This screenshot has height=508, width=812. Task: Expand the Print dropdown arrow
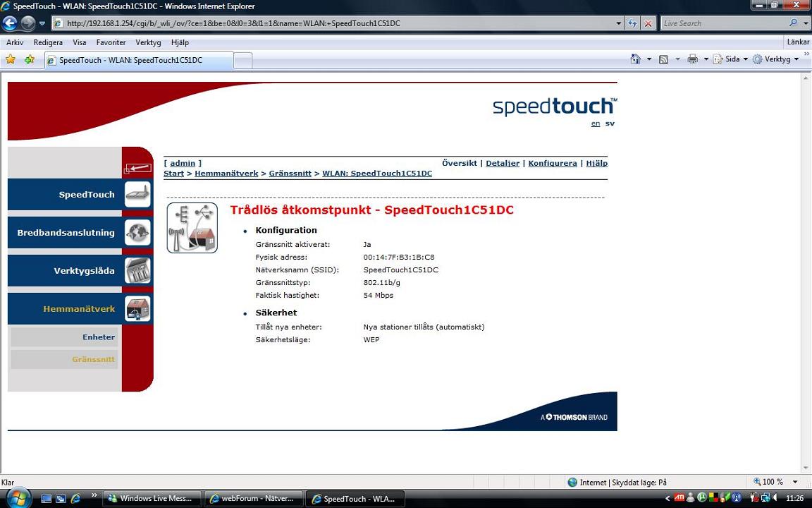pyautogui.click(x=706, y=59)
